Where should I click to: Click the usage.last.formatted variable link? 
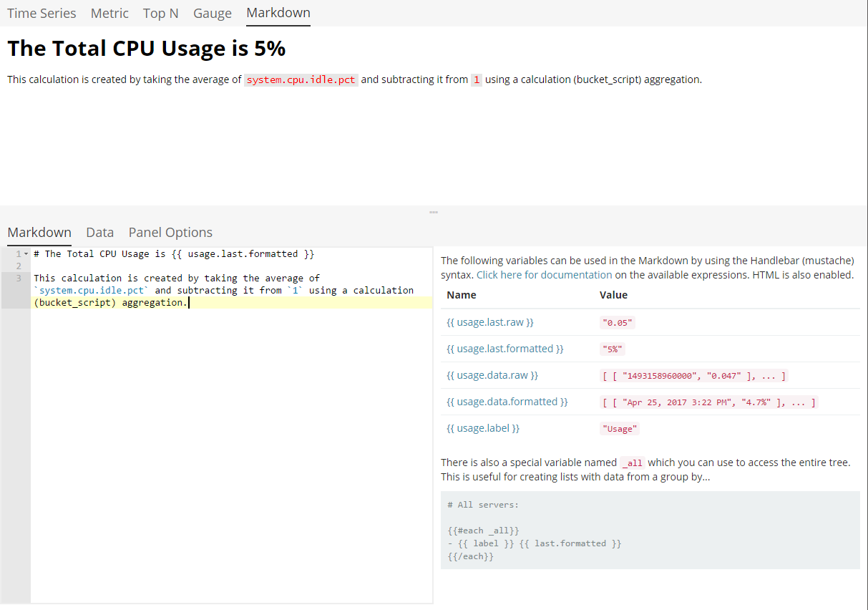click(x=504, y=348)
